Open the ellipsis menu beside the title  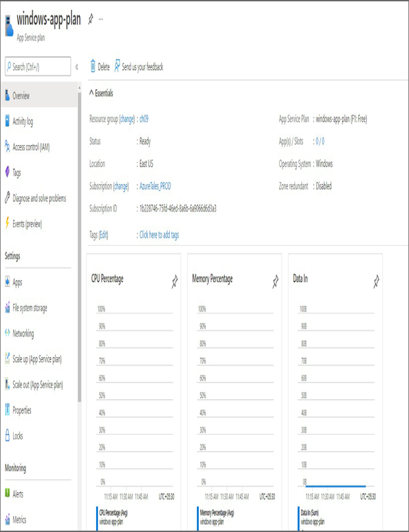pos(101,19)
